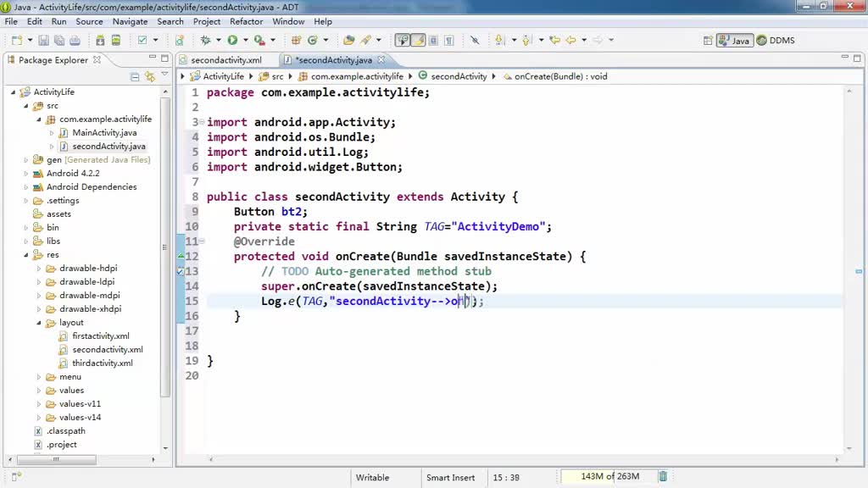Expand the drawable-hdpi folder arrow
The image size is (868, 488).
(39, 269)
